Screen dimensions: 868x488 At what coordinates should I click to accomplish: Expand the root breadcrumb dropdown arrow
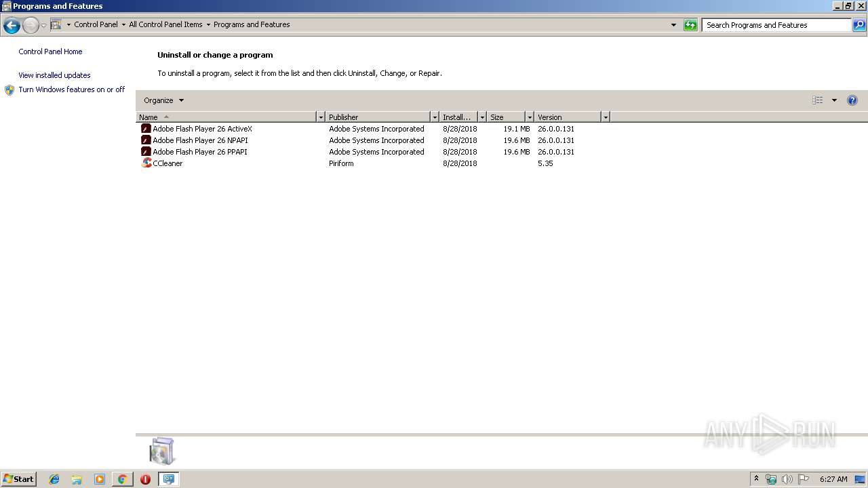click(68, 25)
